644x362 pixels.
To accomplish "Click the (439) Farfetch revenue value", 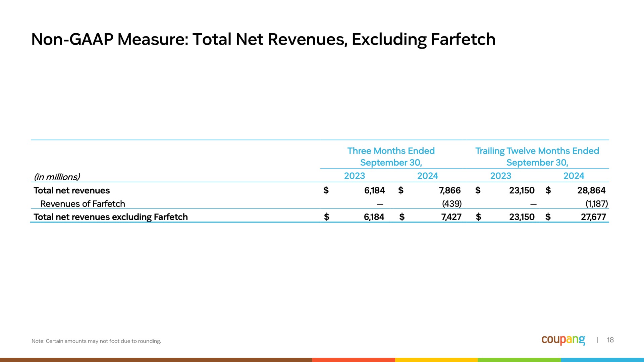I will (452, 204).
